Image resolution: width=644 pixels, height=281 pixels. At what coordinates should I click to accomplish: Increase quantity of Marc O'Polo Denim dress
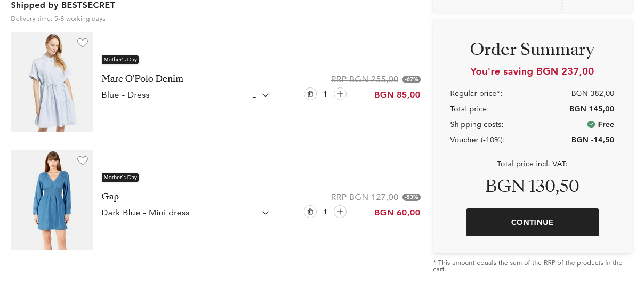tap(340, 94)
